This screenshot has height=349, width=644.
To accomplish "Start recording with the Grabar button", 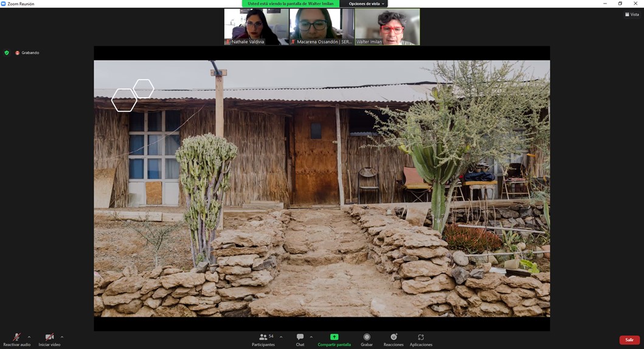I will pyautogui.click(x=367, y=339).
